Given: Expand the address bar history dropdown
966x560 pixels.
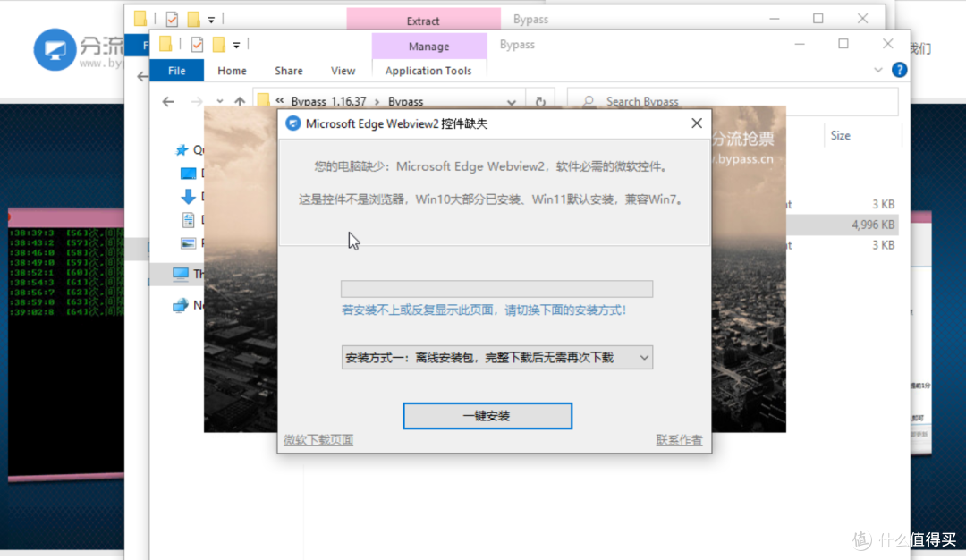Looking at the screenshot, I should (512, 102).
